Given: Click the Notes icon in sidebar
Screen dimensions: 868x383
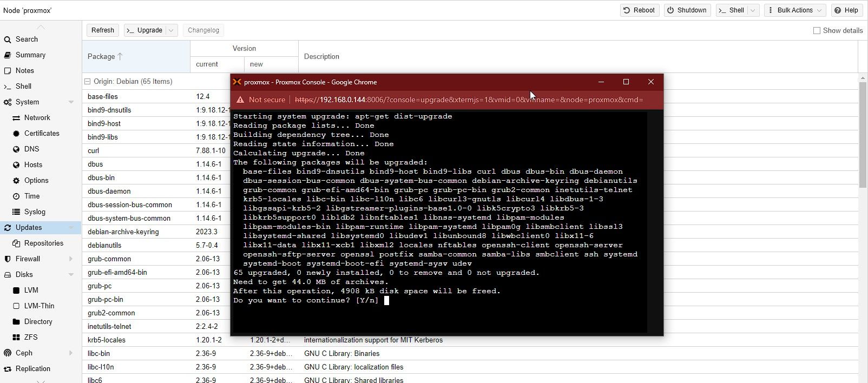Looking at the screenshot, I should [x=8, y=71].
